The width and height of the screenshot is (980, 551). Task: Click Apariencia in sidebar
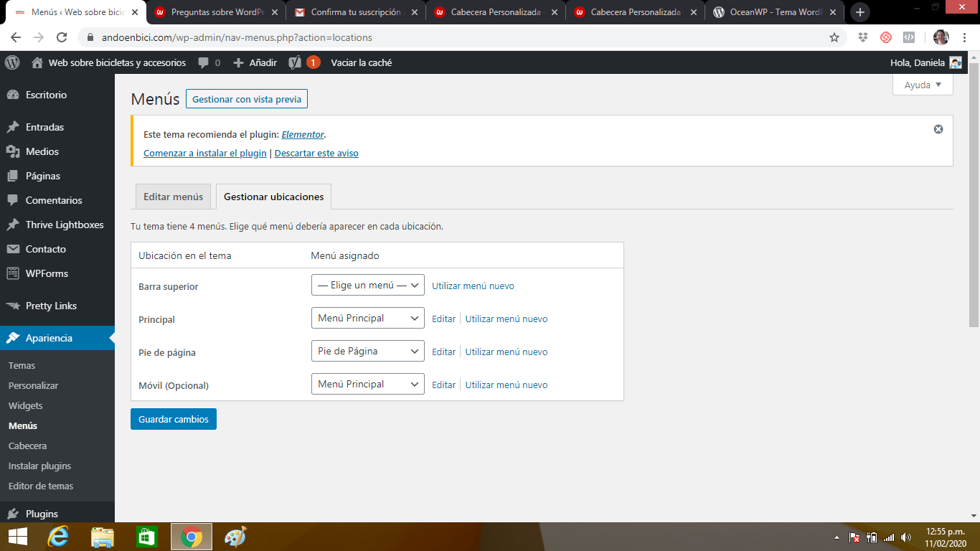57,338
